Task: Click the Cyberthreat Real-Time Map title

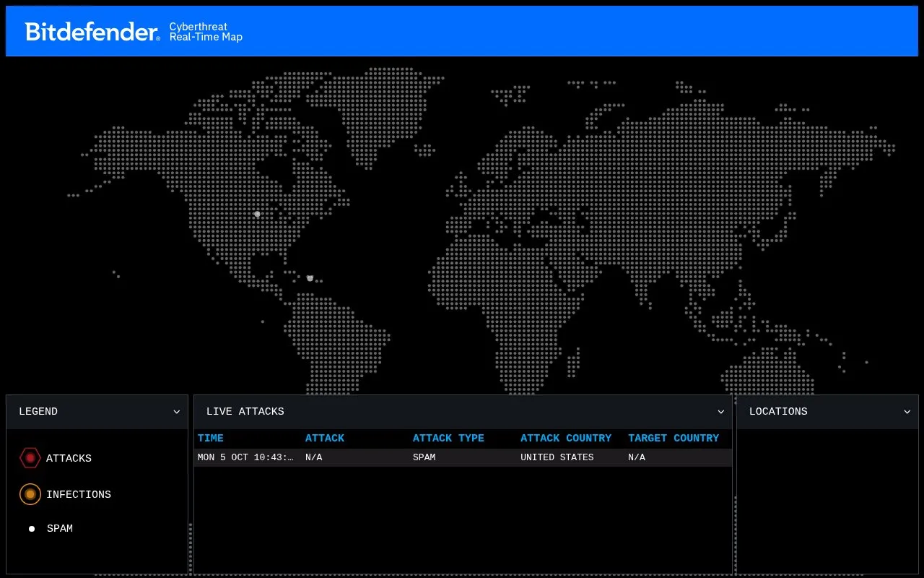Action: point(206,32)
